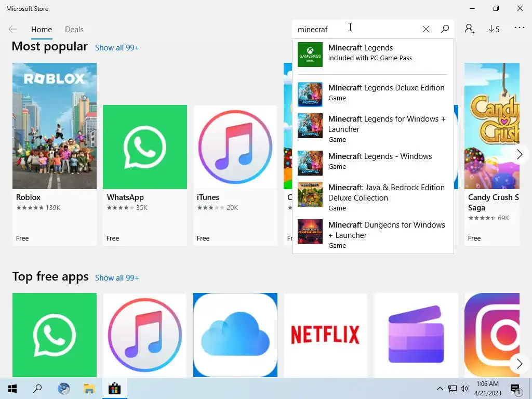Click Minecraft Legends Deluxe Edition thumbnail

pyautogui.click(x=310, y=95)
